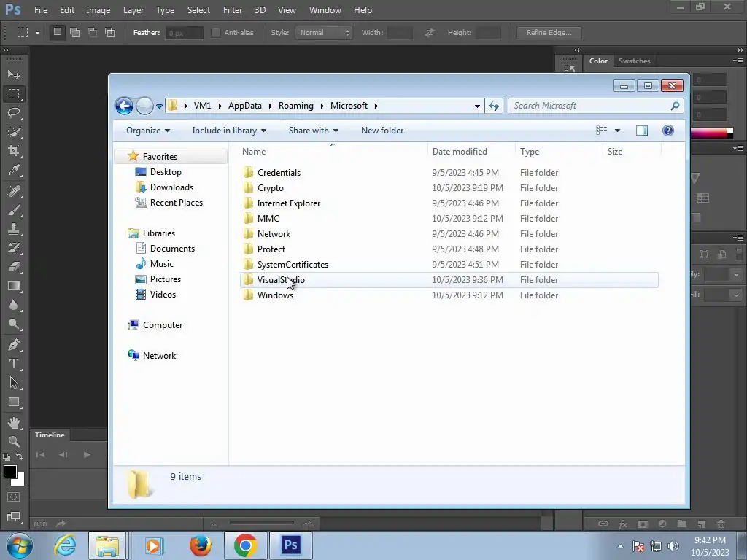747x560 pixels.
Task: Open the view options dropdown arrow
Action: pyautogui.click(x=617, y=131)
